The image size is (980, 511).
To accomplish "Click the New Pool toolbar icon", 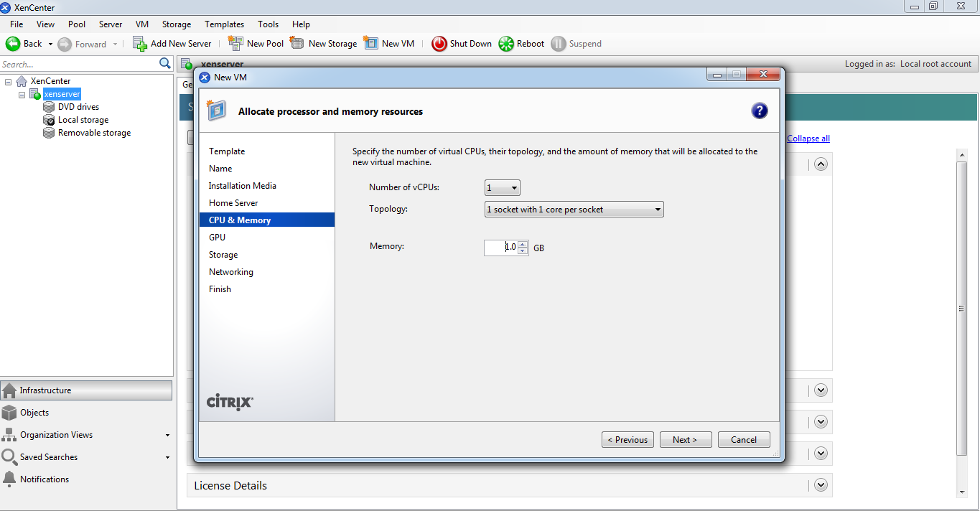I will [235, 43].
